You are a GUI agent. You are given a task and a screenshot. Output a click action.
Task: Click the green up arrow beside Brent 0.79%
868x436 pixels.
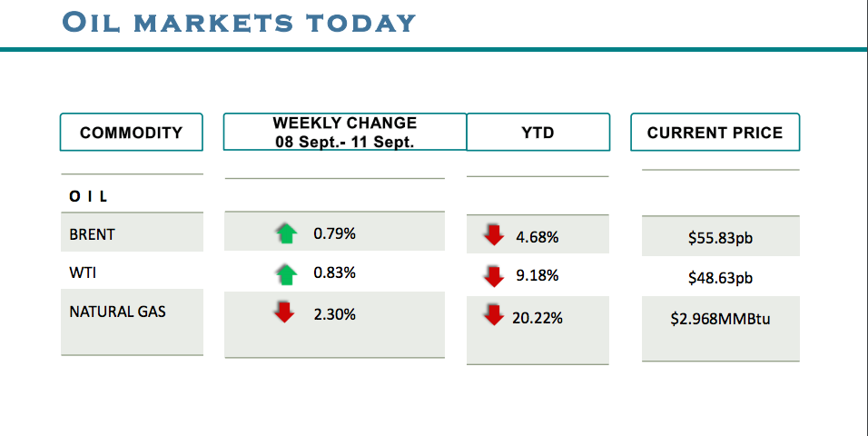click(x=286, y=234)
